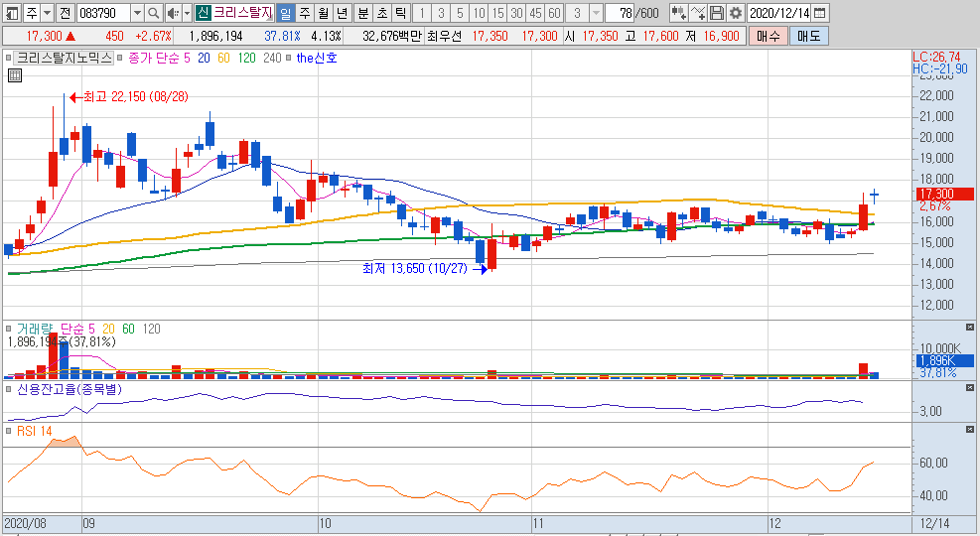The image size is (980, 536).
Task: Click the 12/14 date label on axis
Action: [934, 523]
